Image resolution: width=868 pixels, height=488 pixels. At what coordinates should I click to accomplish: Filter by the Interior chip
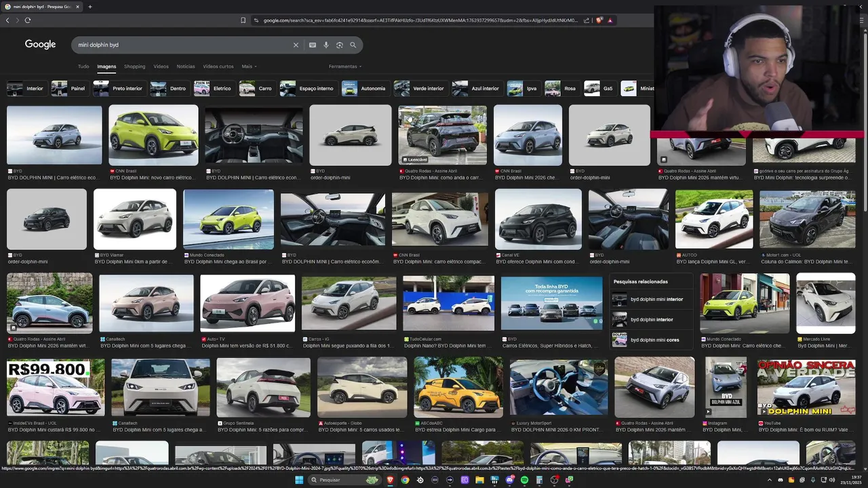tap(26, 88)
